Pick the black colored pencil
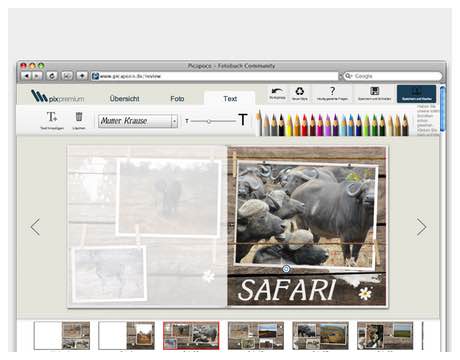 (x=282, y=125)
